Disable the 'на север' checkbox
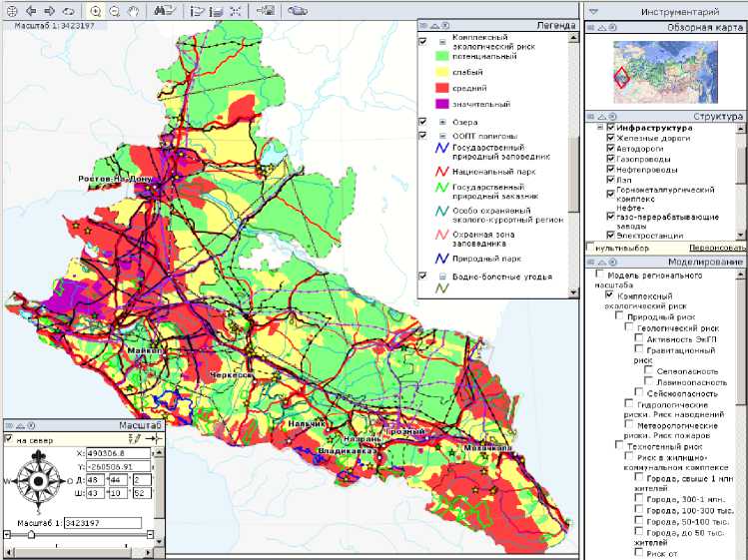Viewport: 748px width, 560px height. pos(9,438)
